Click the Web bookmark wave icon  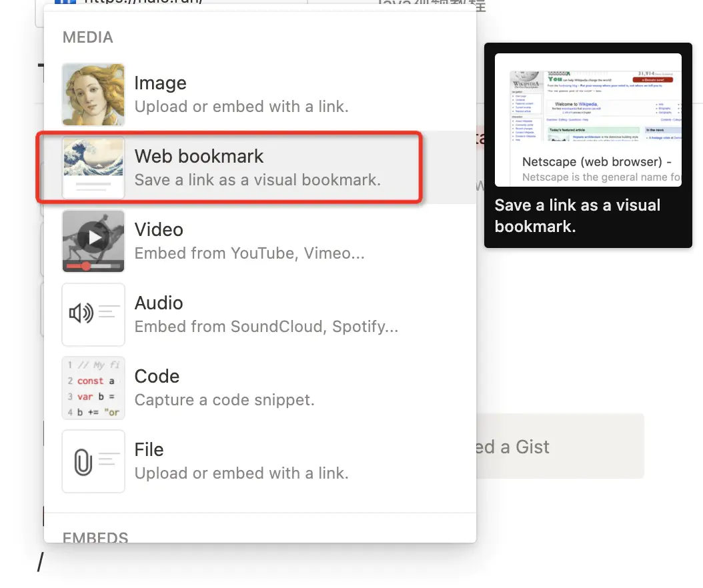pyautogui.click(x=93, y=168)
